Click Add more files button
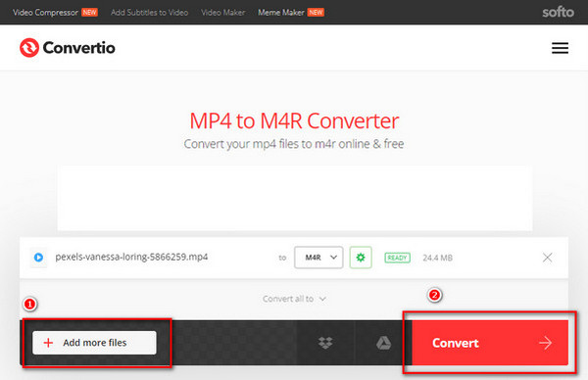The width and height of the screenshot is (588, 380). pos(94,343)
